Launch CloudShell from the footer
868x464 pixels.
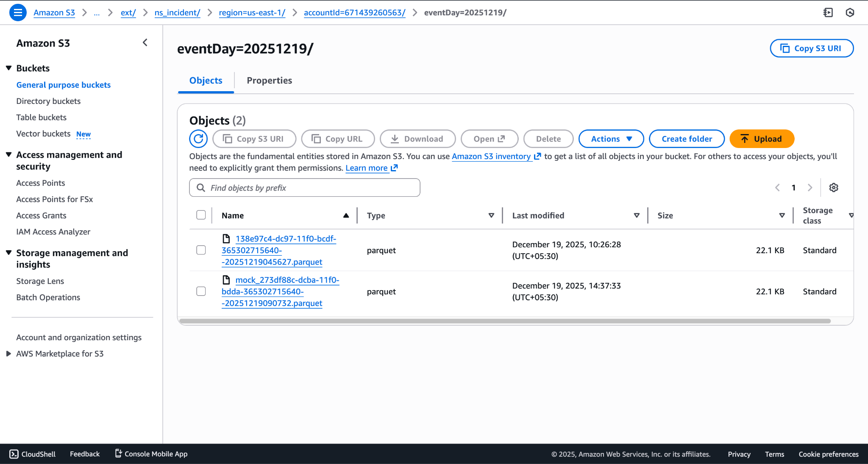pos(33,454)
